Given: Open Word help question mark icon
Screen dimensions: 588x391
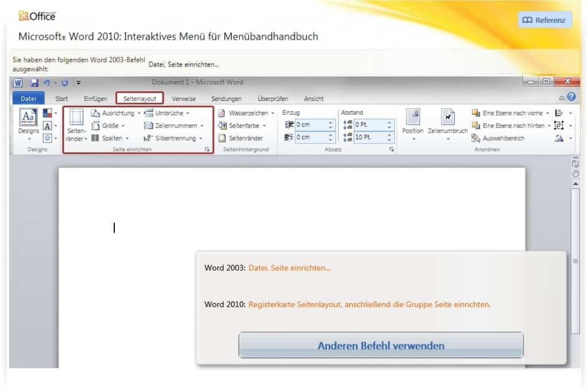Looking at the screenshot, I should [x=571, y=97].
